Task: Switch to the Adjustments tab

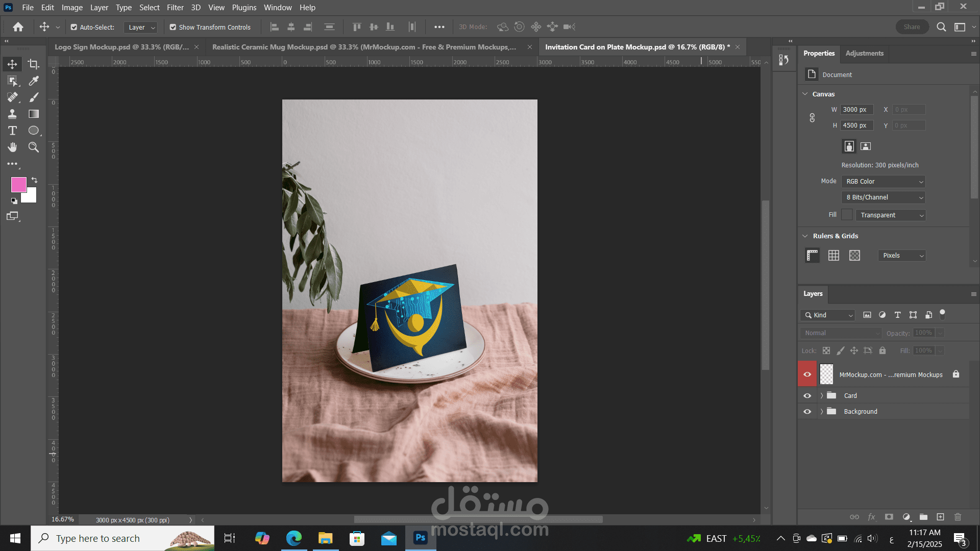Action: pos(864,53)
